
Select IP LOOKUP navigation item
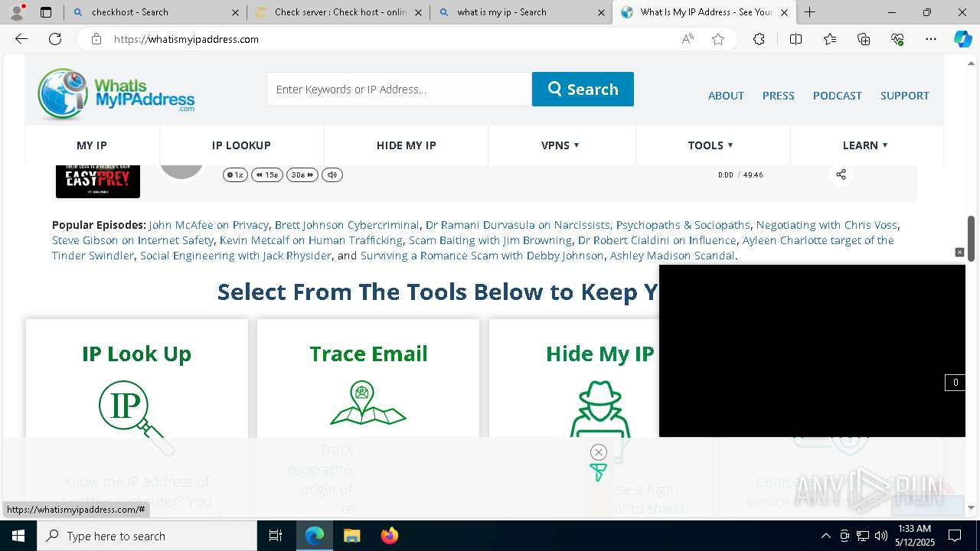[x=241, y=145]
